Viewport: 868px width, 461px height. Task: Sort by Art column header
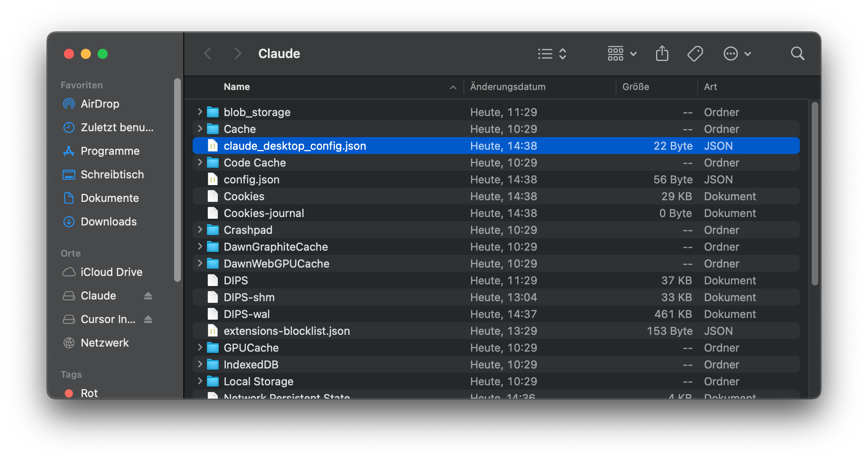[710, 87]
